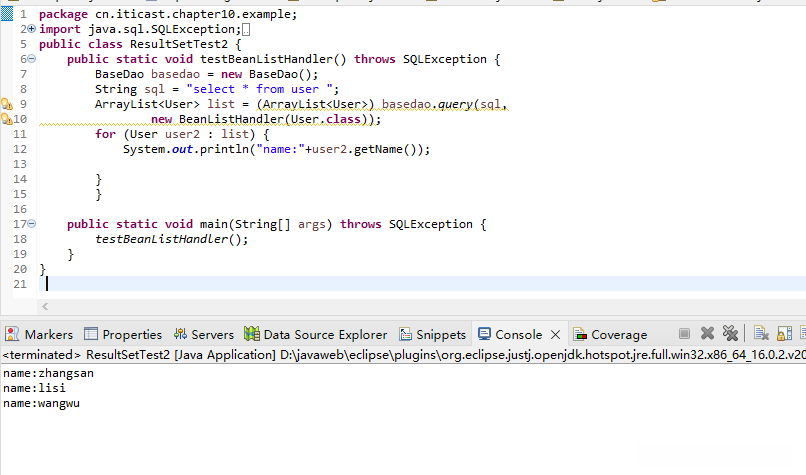Click 'BeanListHandler' on line 10

[231, 119]
